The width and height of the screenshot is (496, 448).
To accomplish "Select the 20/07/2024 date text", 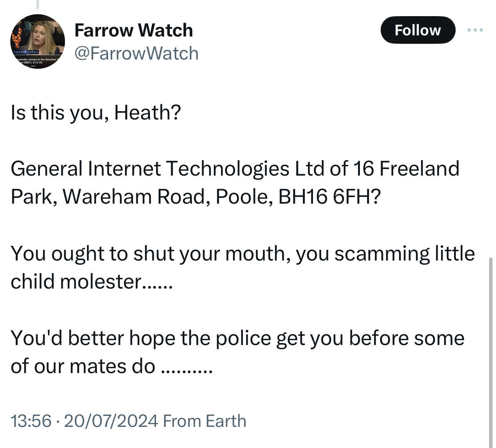I will point(111,421).
